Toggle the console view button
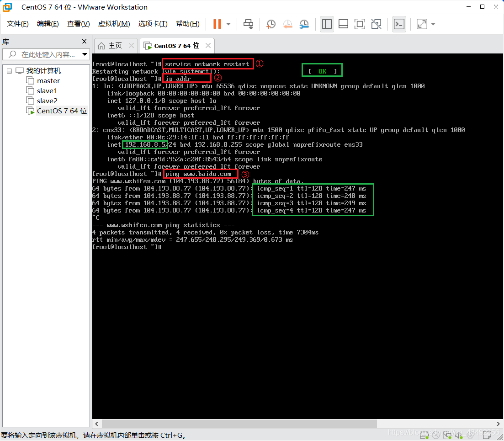The width and height of the screenshot is (504, 441). click(399, 24)
